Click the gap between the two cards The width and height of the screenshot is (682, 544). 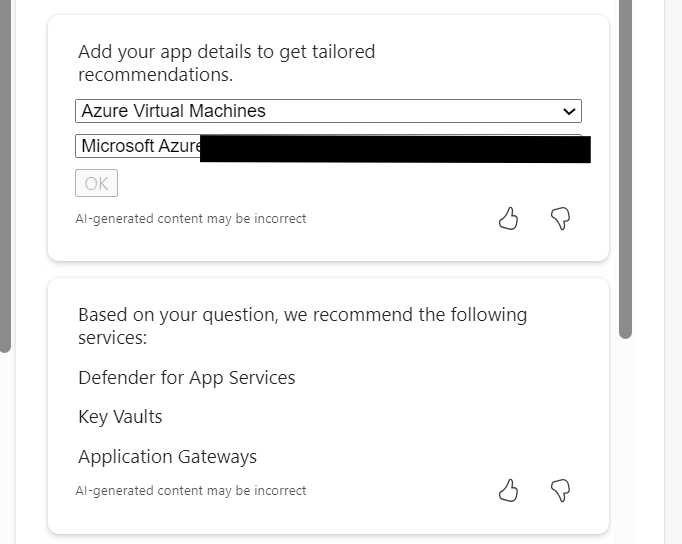point(328,269)
